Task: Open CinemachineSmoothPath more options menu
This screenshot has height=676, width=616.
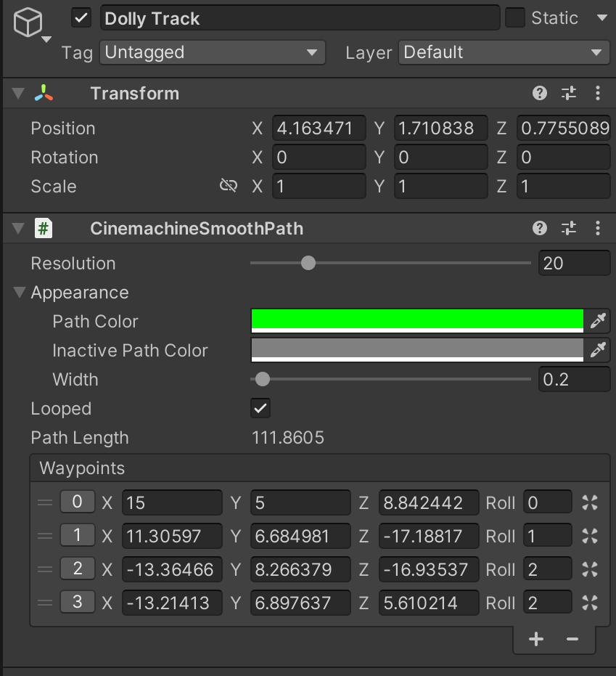Action: click(x=597, y=228)
